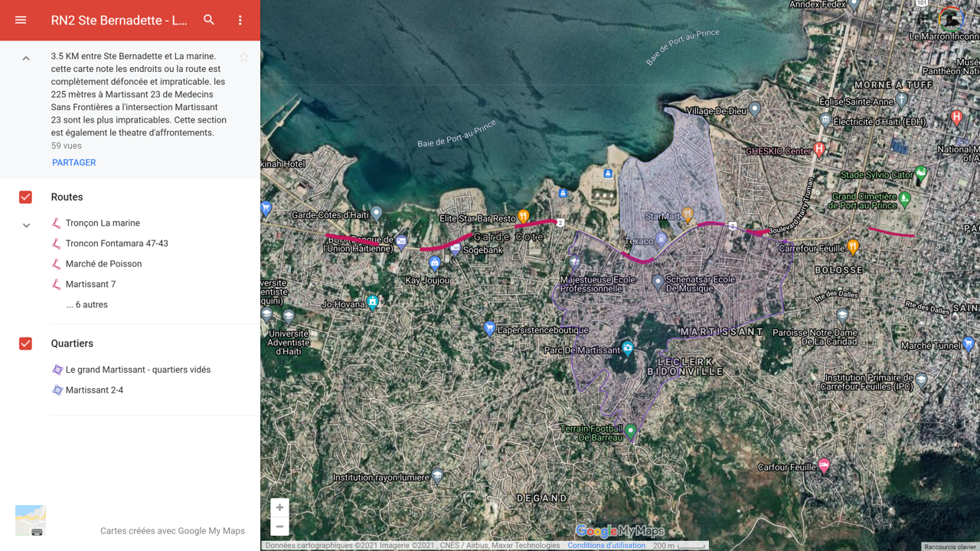
Task: Open the 'Raccourcis clavier' shortcuts
Action: (x=949, y=546)
